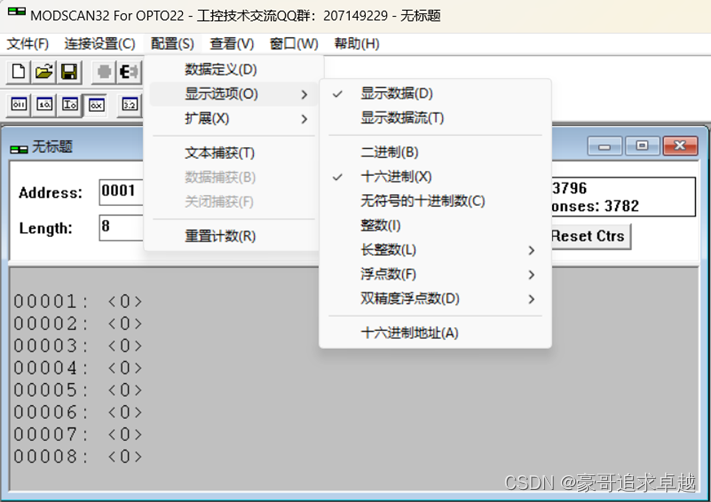The width and height of the screenshot is (711, 502).
Task: Click register row 00003
Action: pyautogui.click(x=78, y=346)
